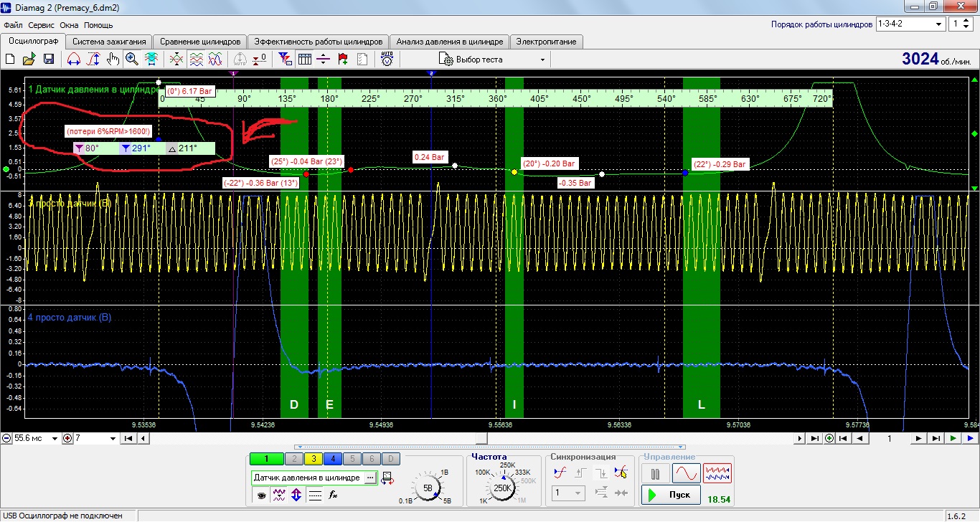Add a marker with the red flag icon
The height and width of the screenshot is (522, 980).
coord(343,60)
